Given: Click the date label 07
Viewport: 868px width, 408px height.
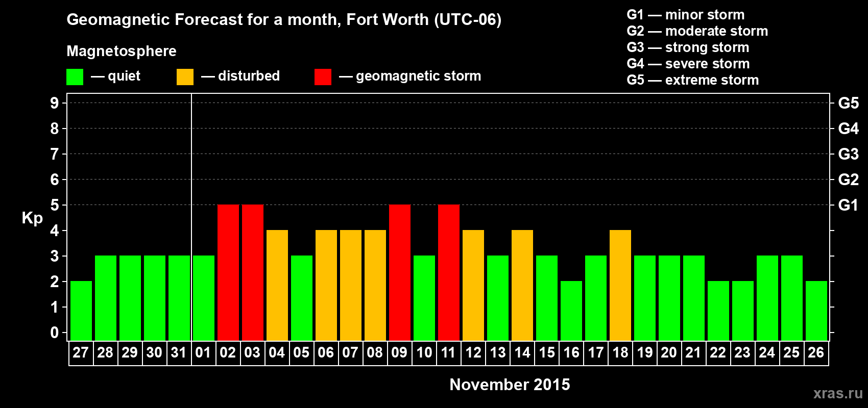Looking at the screenshot, I should [350, 353].
